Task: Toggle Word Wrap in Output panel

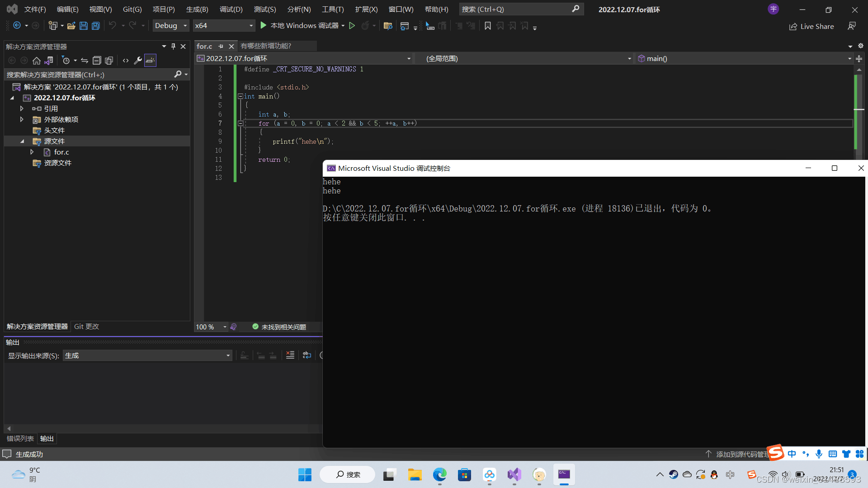Action: coord(307,355)
